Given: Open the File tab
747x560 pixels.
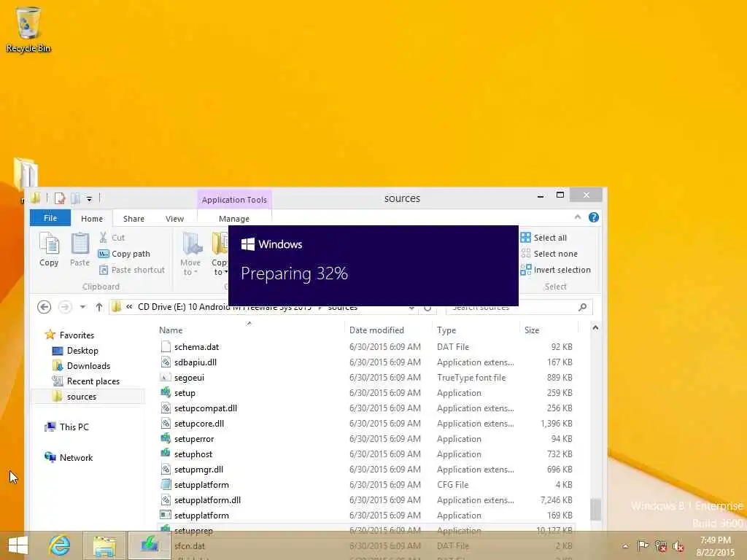Looking at the screenshot, I should (x=50, y=218).
